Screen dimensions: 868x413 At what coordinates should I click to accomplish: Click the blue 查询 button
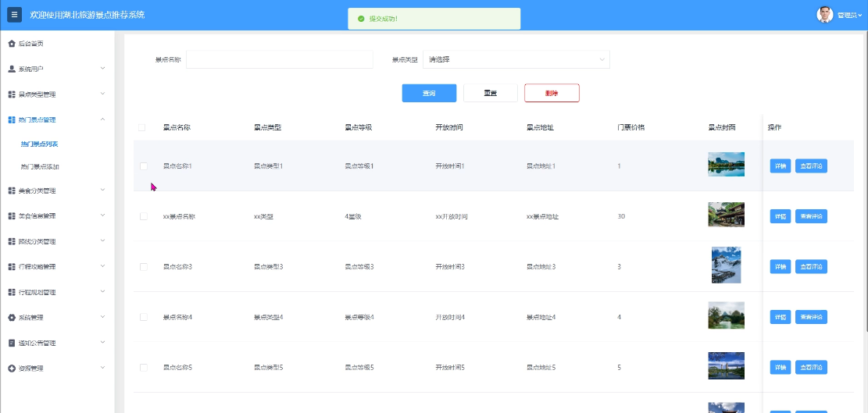click(429, 94)
